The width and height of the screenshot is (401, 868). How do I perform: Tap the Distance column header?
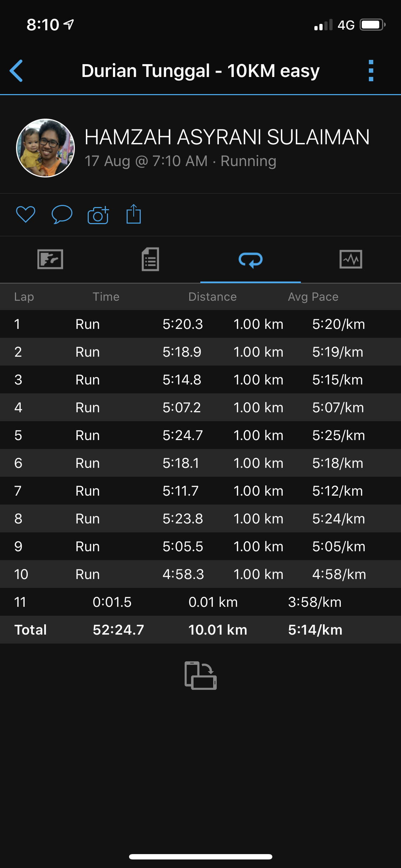212,297
